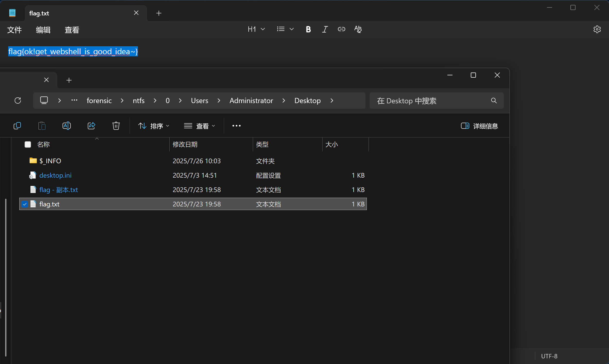Toggle the select-all checkbox beside 名称
This screenshot has width=609, height=364.
tap(28, 144)
